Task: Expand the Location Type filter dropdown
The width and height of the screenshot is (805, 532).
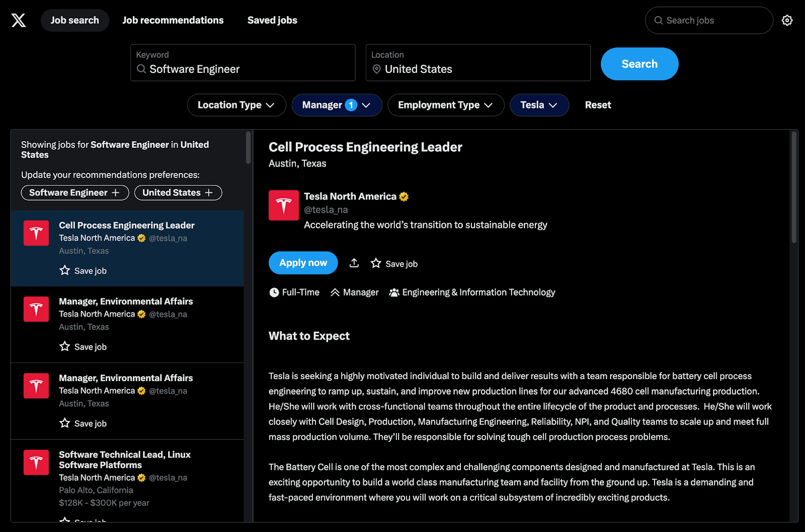Action: tap(236, 105)
